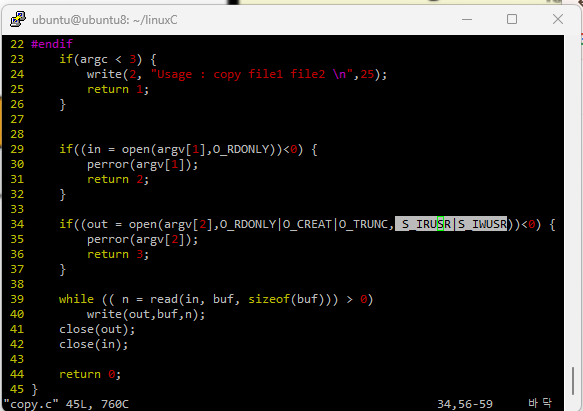Click the terminal scrollbar thumb
This screenshot has width=583, height=411.
tap(573, 381)
